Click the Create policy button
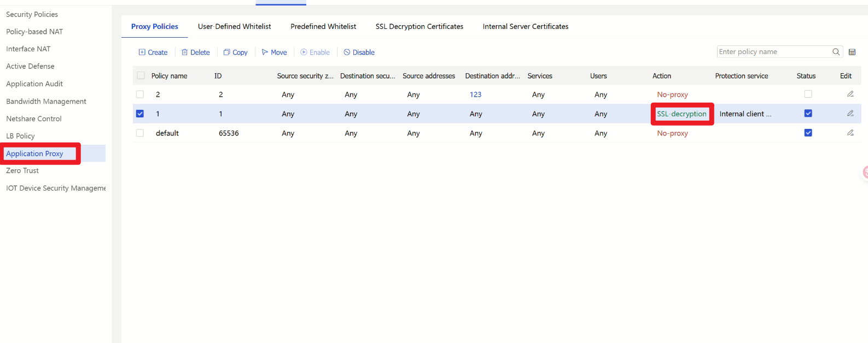This screenshot has width=868, height=343. point(153,52)
